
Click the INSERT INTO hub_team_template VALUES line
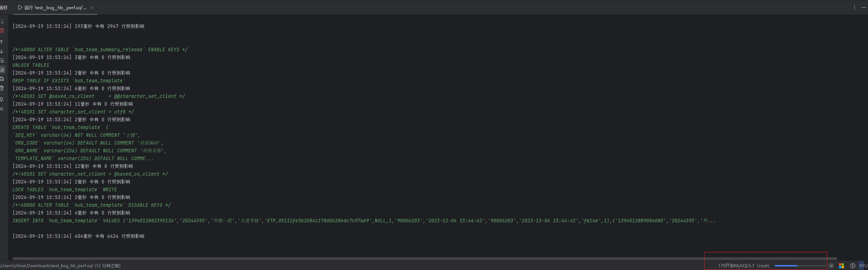coord(364,221)
